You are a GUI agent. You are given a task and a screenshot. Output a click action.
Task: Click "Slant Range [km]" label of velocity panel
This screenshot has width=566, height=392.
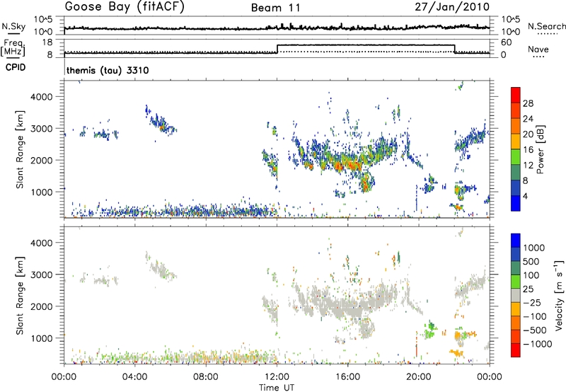coord(20,296)
